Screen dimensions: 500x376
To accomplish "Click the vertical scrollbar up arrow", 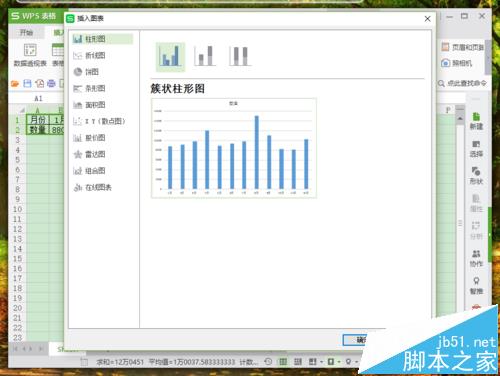I will click(x=460, y=118).
